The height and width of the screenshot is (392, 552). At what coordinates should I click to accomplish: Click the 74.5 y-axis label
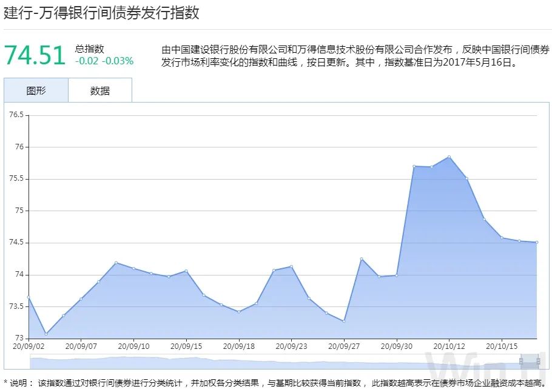pyautogui.click(x=16, y=242)
